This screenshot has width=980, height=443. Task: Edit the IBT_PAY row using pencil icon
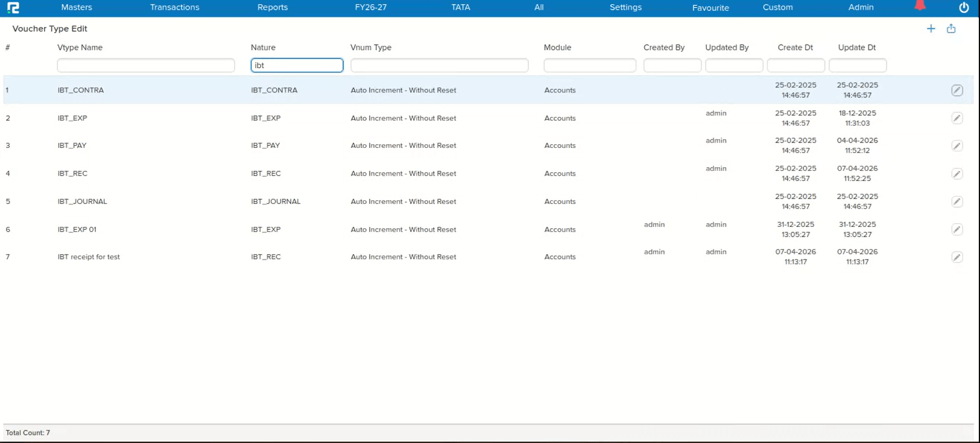956,146
